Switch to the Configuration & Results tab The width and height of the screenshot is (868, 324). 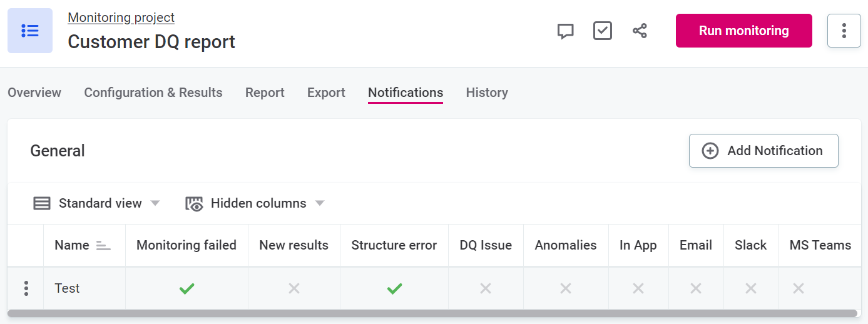point(153,93)
